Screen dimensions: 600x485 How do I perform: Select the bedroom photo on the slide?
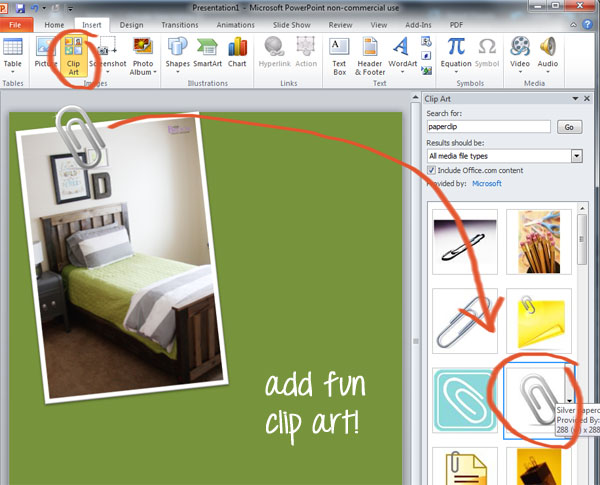[122, 257]
